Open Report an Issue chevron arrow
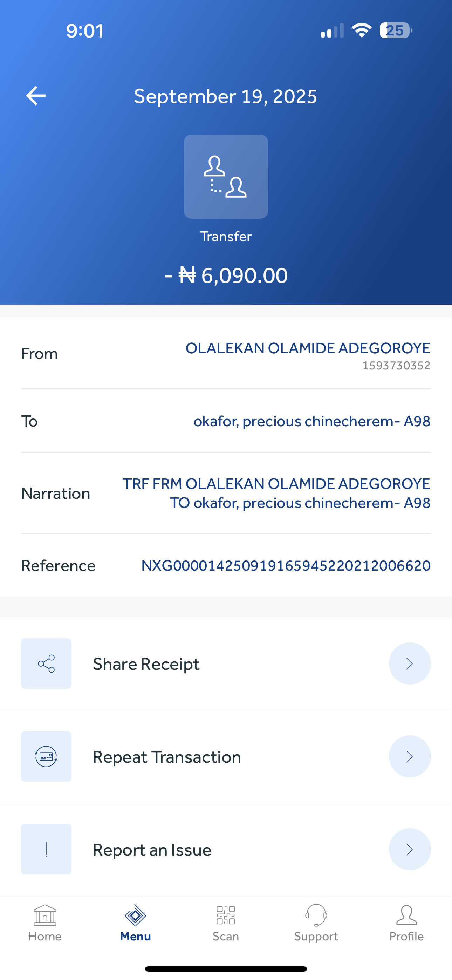 pyautogui.click(x=409, y=849)
